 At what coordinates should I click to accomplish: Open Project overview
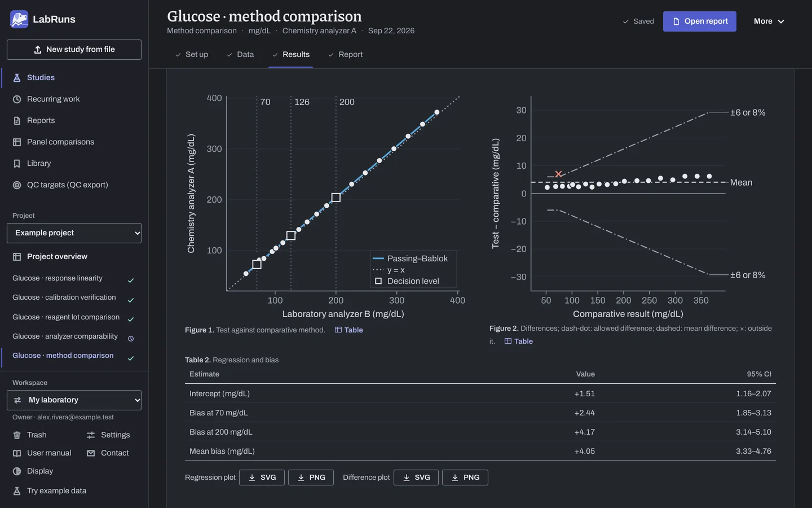click(74, 256)
